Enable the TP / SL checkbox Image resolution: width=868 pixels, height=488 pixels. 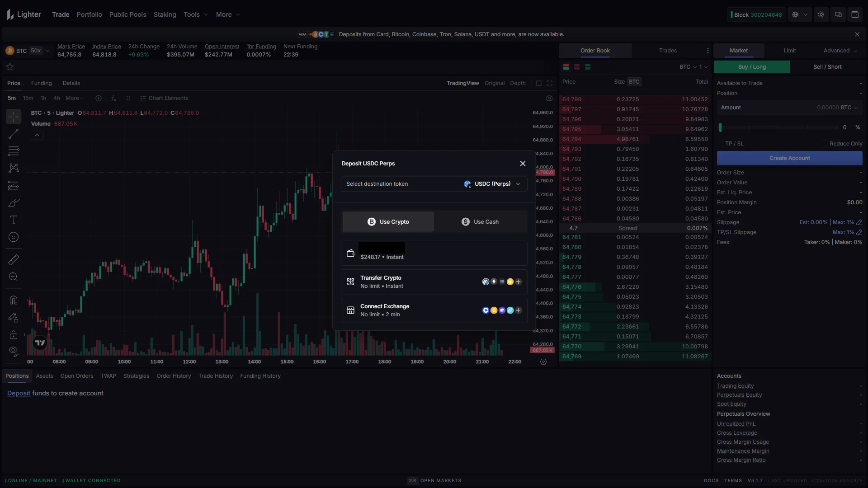click(720, 144)
